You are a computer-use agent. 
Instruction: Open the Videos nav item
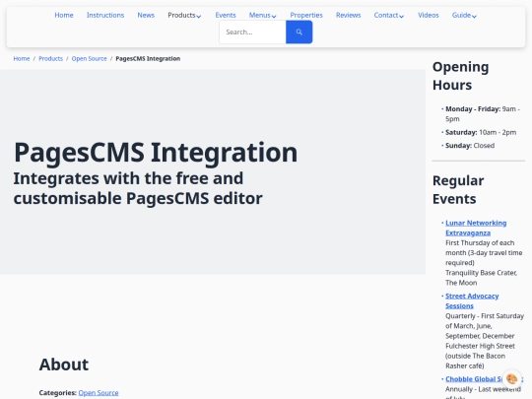pos(429,15)
